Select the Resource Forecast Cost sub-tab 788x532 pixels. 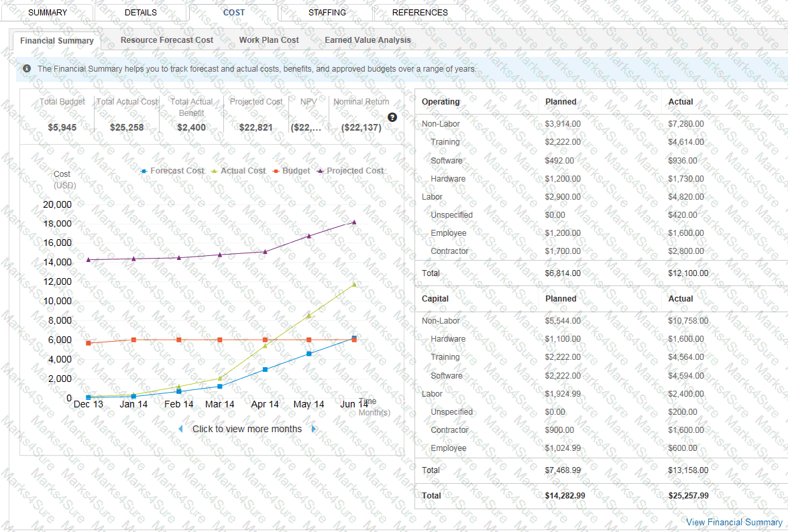point(167,40)
